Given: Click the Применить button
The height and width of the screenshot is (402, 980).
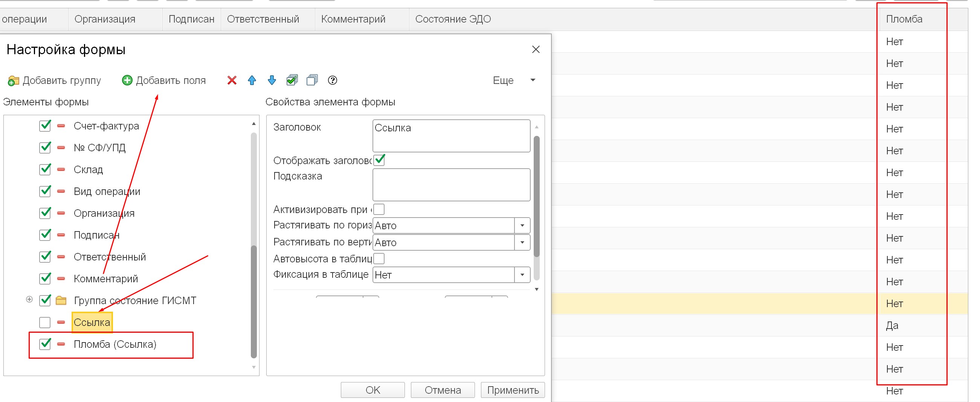Looking at the screenshot, I should pyautogui.click(x=513, y=390).
